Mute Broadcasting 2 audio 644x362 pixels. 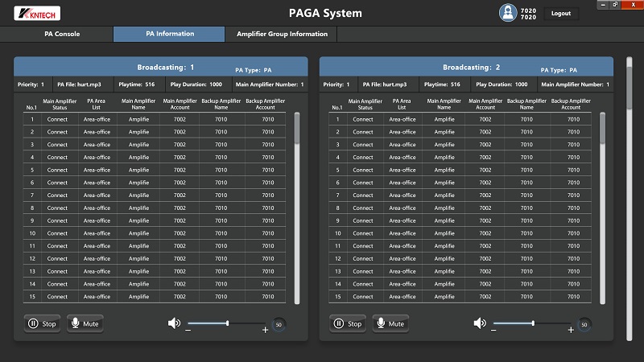point(390,324)
